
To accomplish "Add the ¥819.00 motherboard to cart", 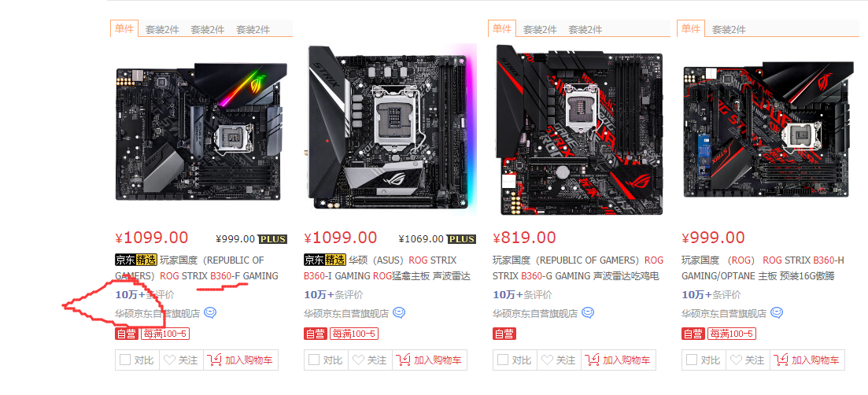I will (x=619, y=360).
